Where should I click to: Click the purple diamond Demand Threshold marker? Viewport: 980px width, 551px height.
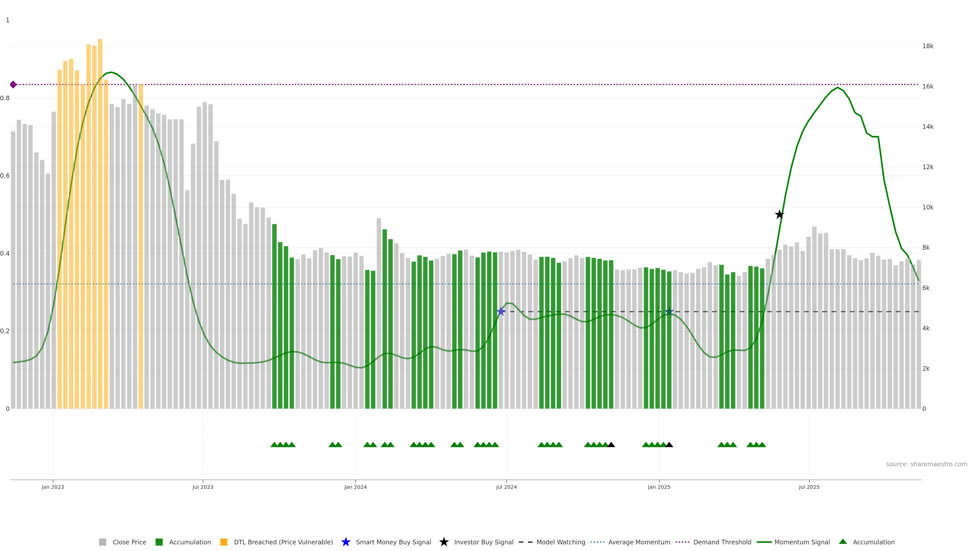(13, 84)
